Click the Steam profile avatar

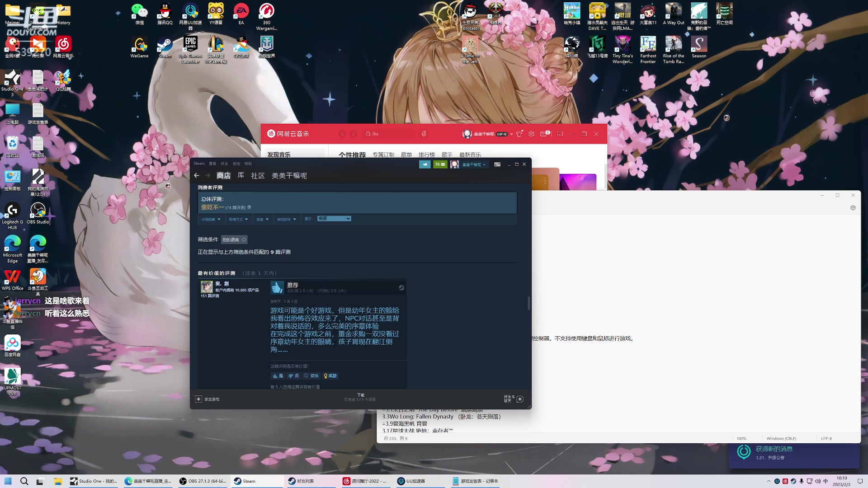(454, 164)
